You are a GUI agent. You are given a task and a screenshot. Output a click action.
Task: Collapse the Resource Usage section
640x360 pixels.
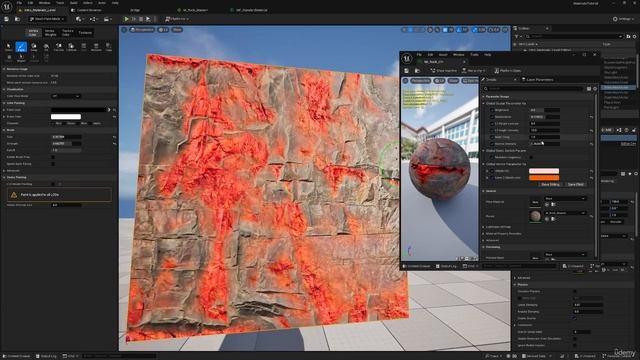[4, 69]
